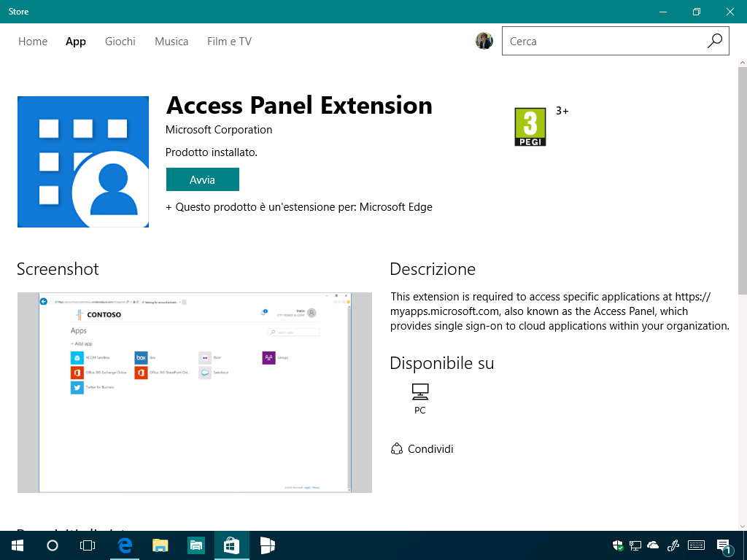Click the Disponibile su heading
The height and width of the screenshot is (560, 747).
coord(441,363)
